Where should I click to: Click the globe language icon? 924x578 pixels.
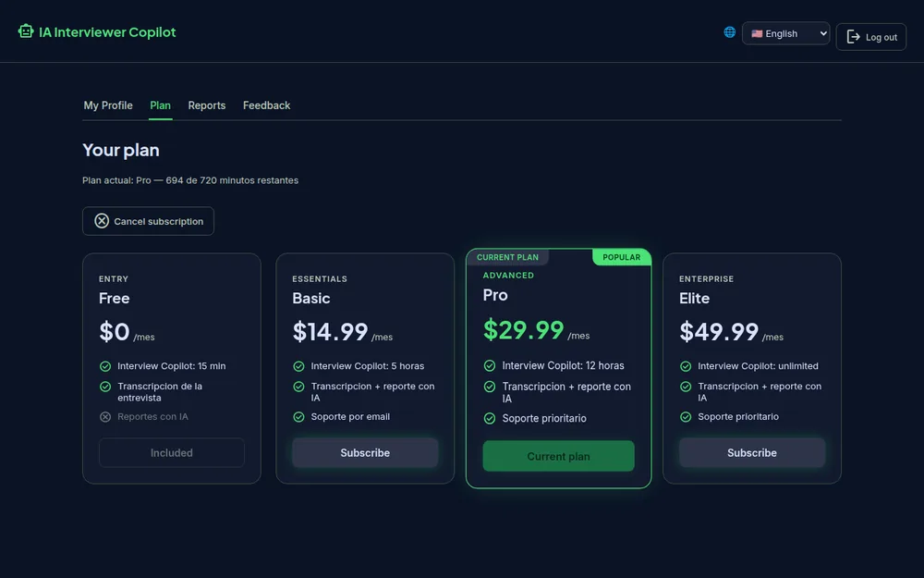pyautogui.click(x=730, y=32)
